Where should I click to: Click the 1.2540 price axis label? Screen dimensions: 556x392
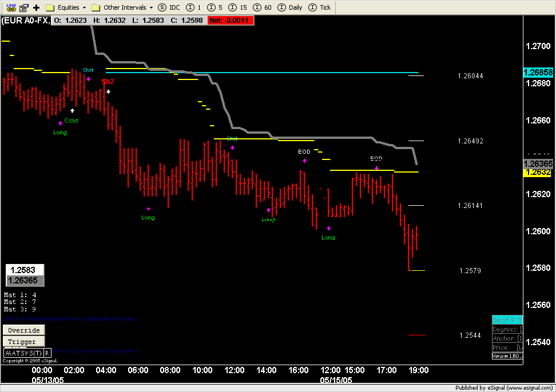click(538, 342)
